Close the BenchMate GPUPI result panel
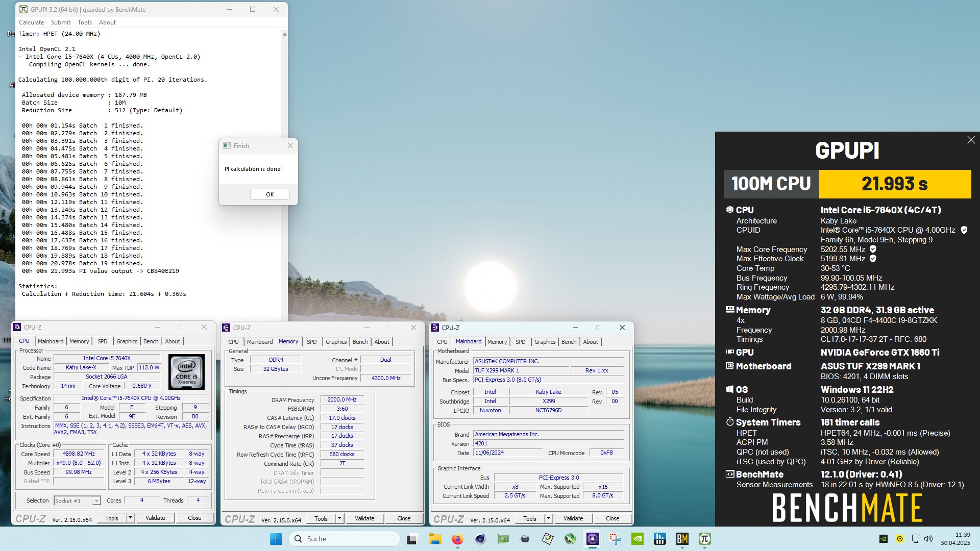This screenshot has height=551, width=980. 971,140
